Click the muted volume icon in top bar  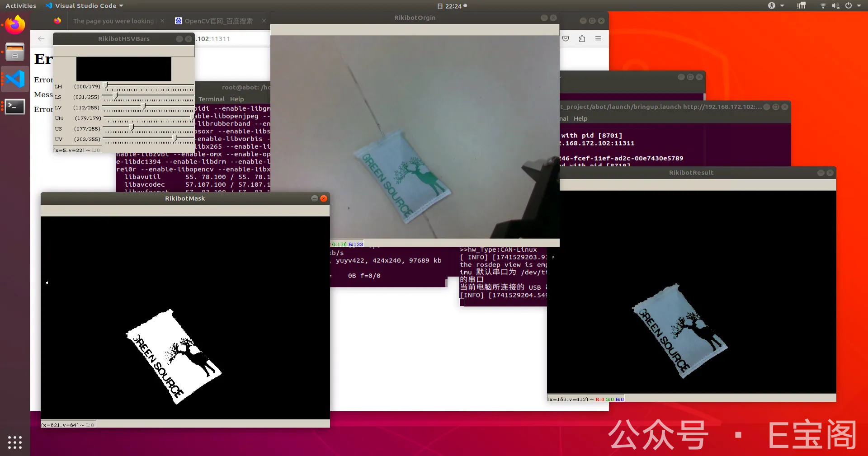pyautogui.click(x=835, y=6)
